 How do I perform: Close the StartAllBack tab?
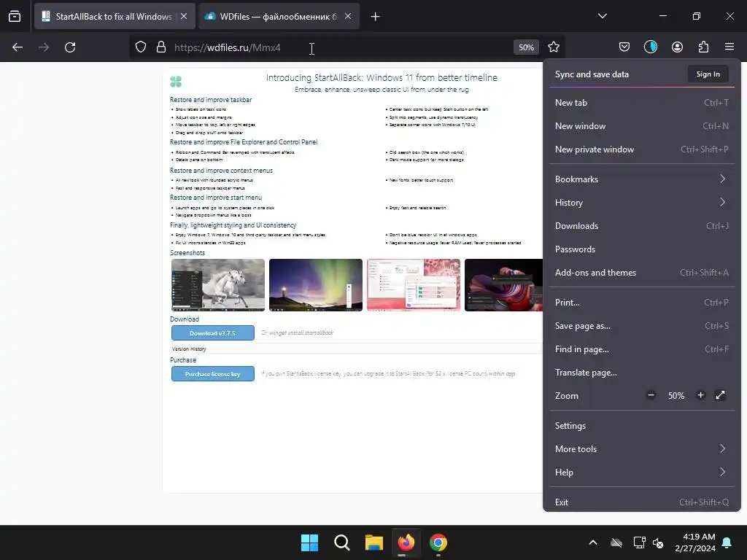click(x=184, y=16)
